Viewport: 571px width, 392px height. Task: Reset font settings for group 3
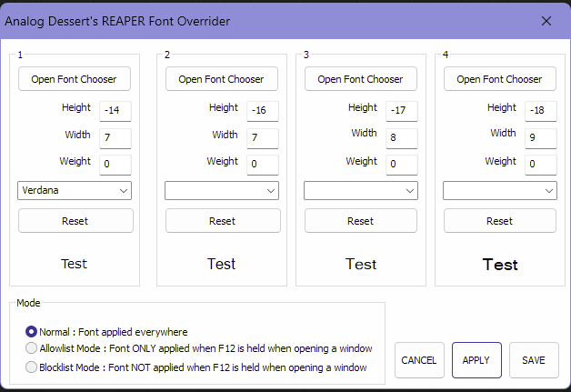point(361,221)
